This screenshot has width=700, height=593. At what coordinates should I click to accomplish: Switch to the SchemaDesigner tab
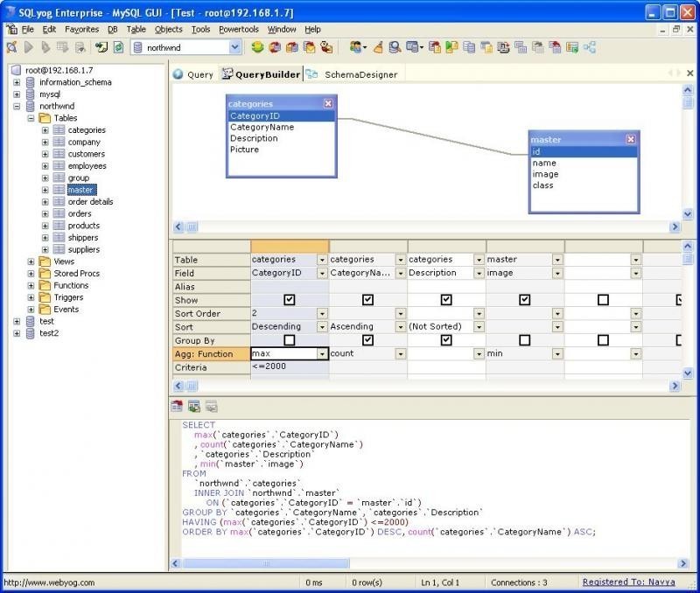click(x=360, y=74)
